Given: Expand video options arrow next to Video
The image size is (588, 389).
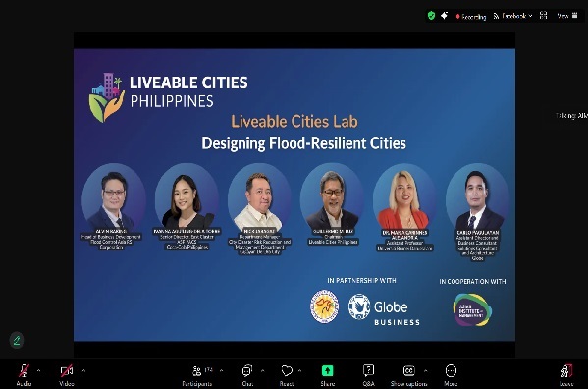Looking at the screenshot, I should pyautogui.click(x=83, y=371).
